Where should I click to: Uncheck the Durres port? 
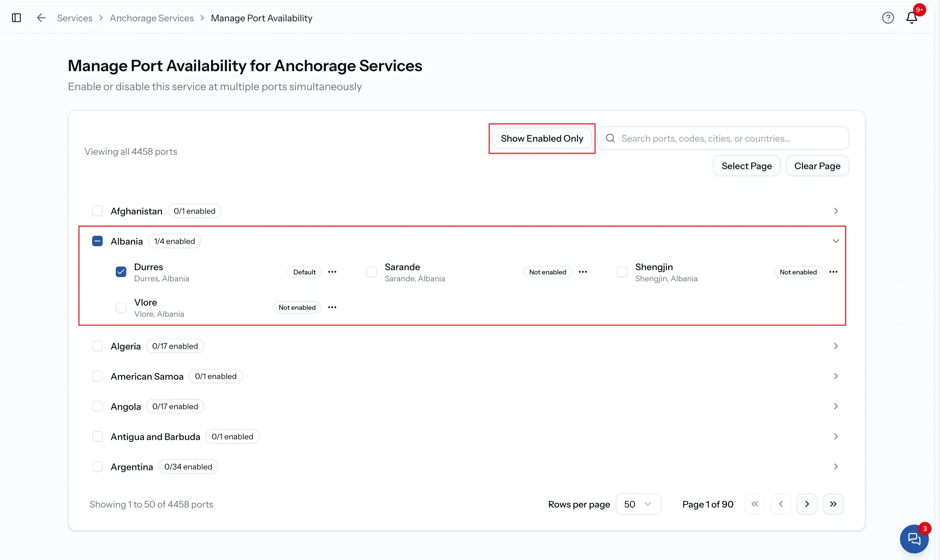(x=121, y=272)
